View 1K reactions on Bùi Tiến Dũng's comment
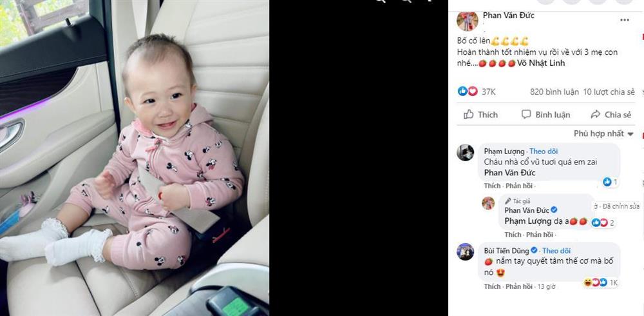Screen dimensions: 644x316 pyautogui.click(x=600, y=282)
